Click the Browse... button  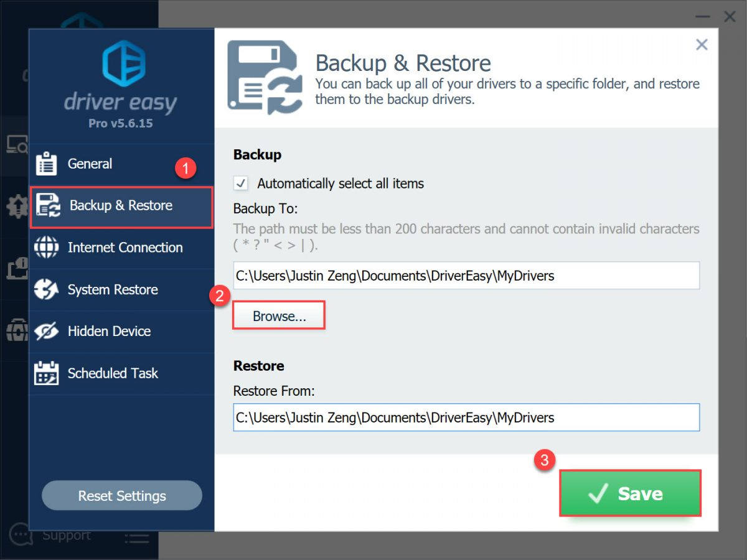point(280,316)
